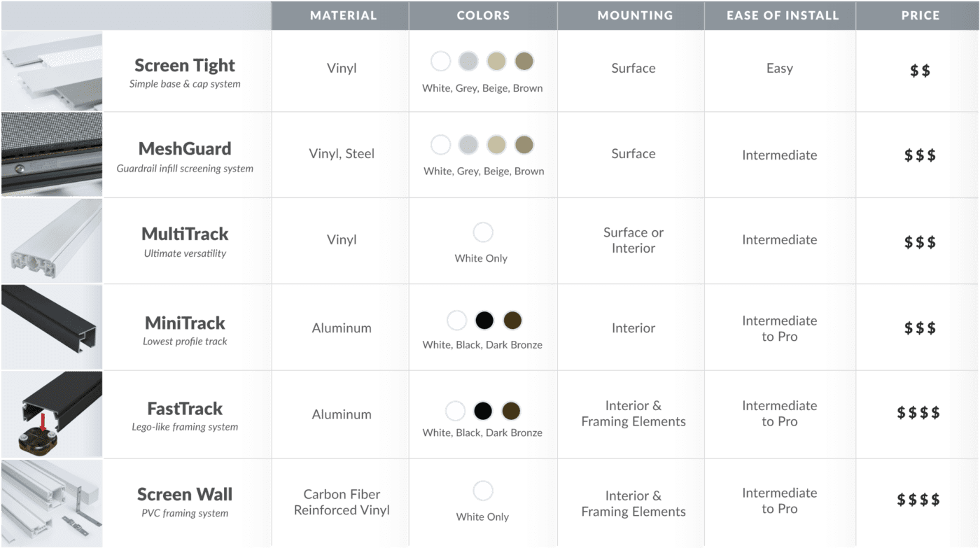Click the FastTrack product title

(185, 408)
